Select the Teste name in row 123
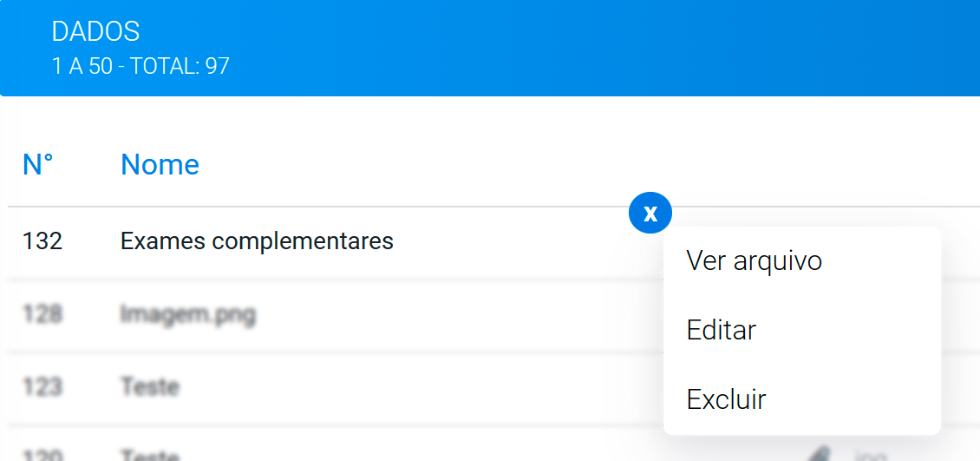980x461 pixels. tap(150, 387)
